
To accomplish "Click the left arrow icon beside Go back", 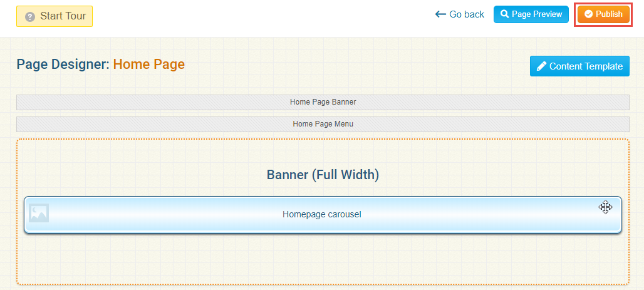I will point(440,14).
